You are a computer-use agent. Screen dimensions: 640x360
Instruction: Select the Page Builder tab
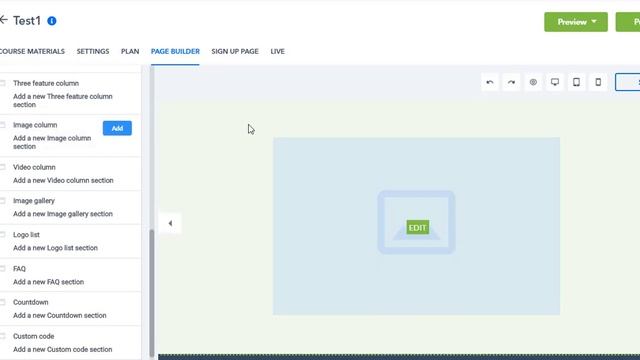(175, 51)
